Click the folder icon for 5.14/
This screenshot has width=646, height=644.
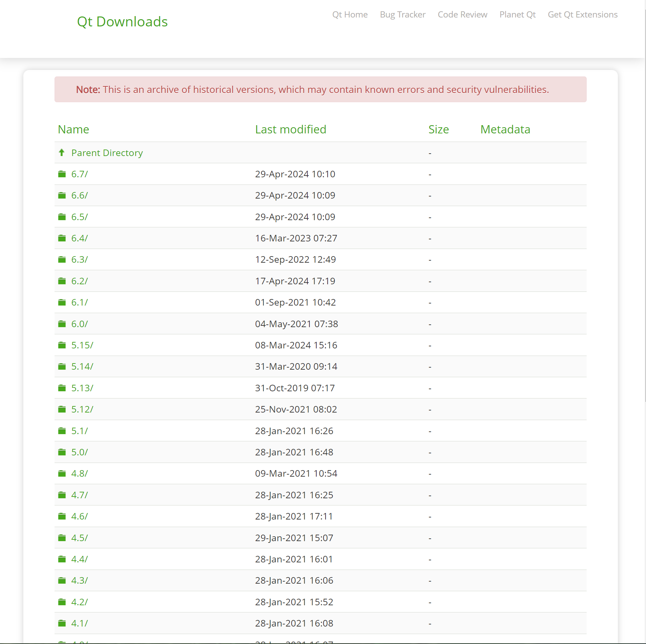click(62, 367)
